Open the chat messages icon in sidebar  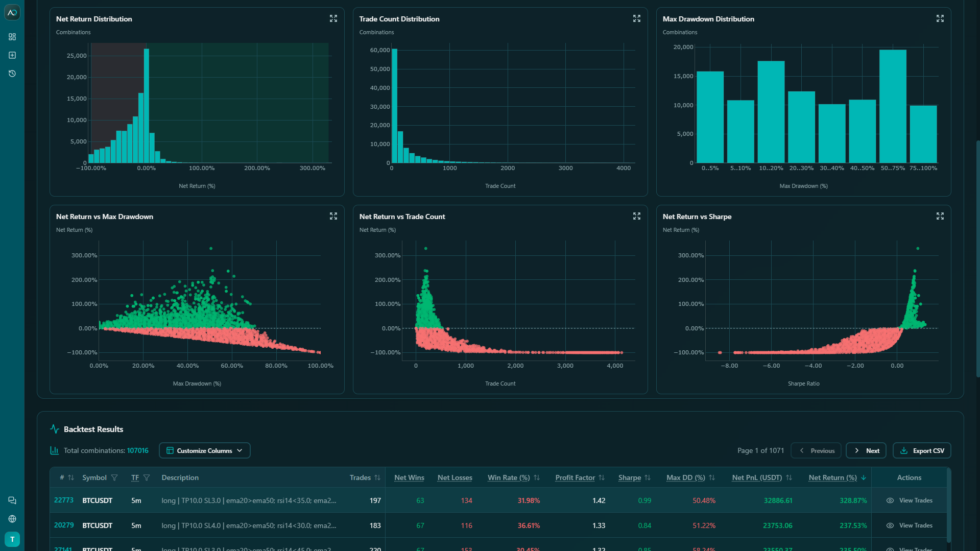click(x=12, y=500)
